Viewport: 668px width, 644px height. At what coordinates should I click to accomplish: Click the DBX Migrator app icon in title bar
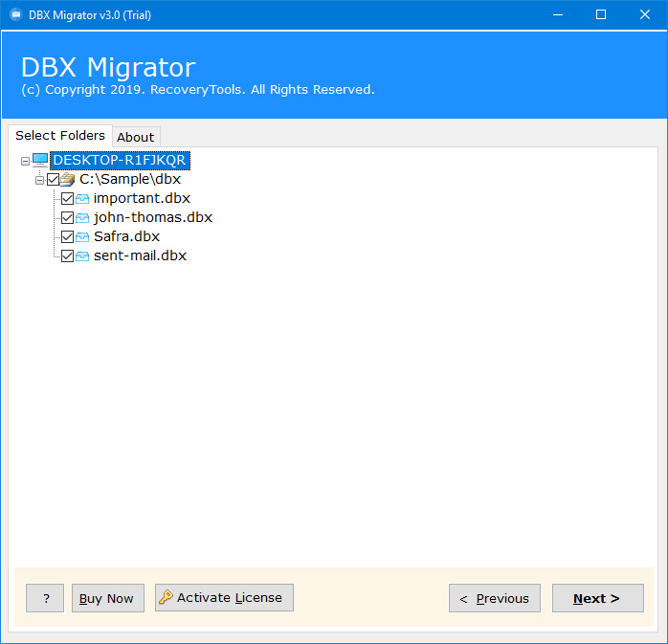16,15
